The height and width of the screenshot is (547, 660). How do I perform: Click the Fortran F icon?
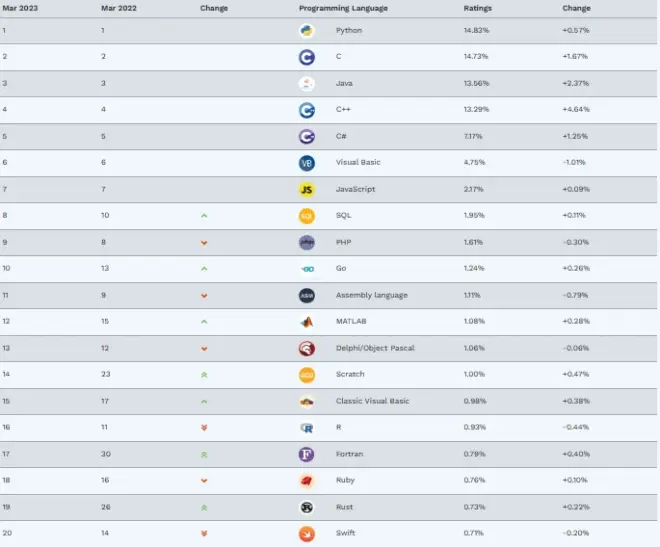pos(307,454)
